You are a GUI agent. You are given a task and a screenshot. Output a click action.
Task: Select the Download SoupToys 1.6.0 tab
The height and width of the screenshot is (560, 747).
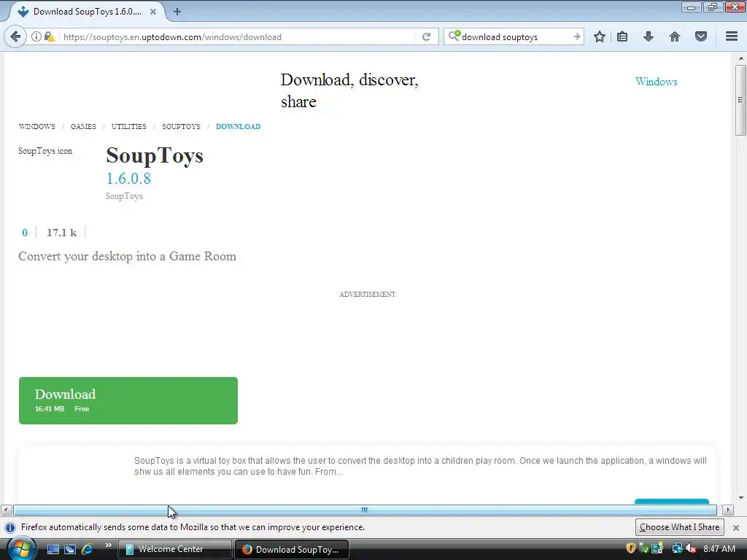[86, 12]
